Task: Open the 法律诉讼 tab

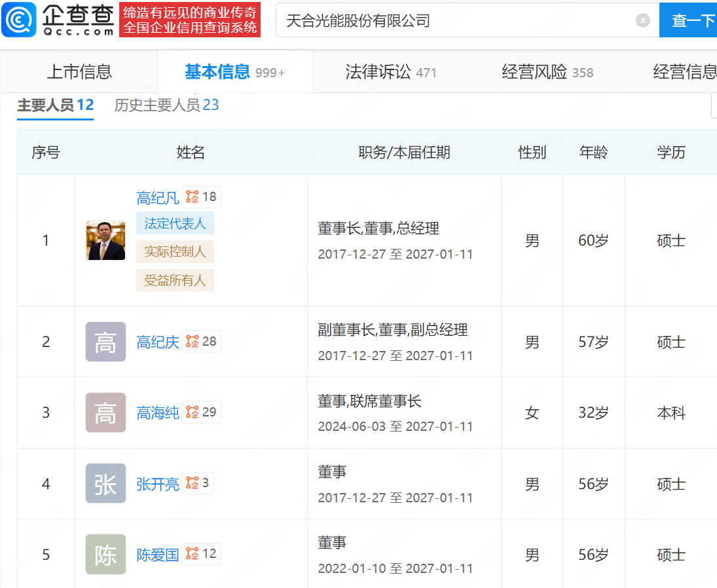Action: [x=390, y=72]
